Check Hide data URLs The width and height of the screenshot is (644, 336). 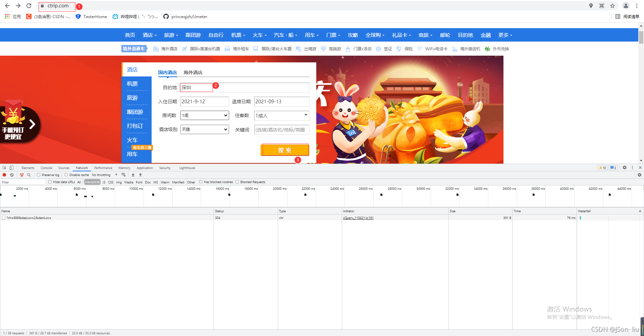[x=50, y=182]
